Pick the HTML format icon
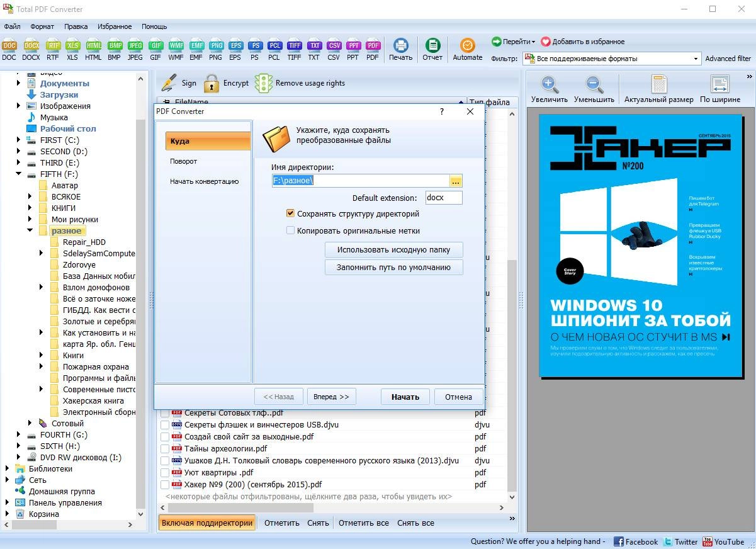The height and width of the screenshot is (549, 756). pos(93,49)
